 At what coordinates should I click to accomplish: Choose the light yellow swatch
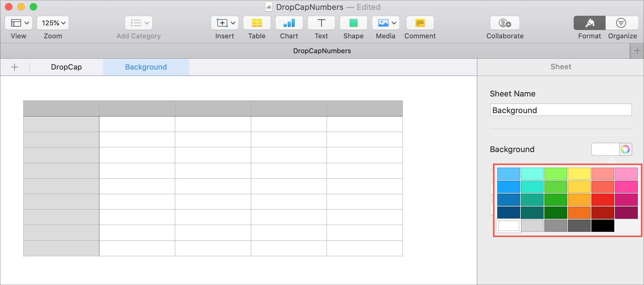tap(579, 174)
